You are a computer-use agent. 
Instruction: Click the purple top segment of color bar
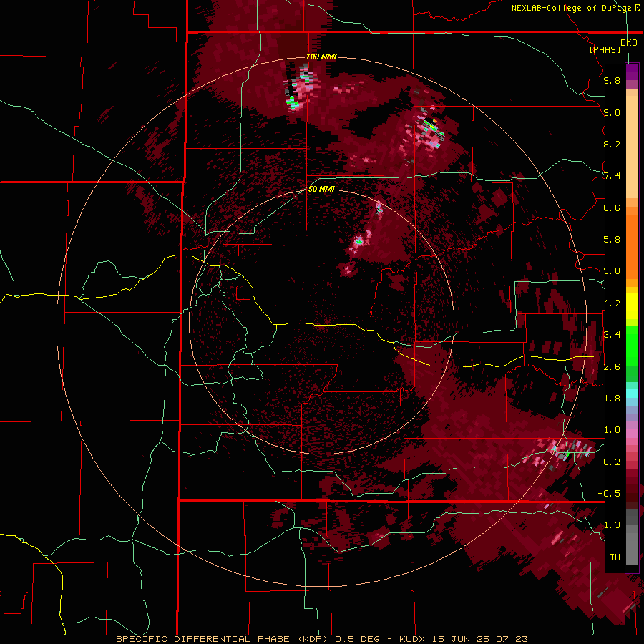tap(632, 72)
